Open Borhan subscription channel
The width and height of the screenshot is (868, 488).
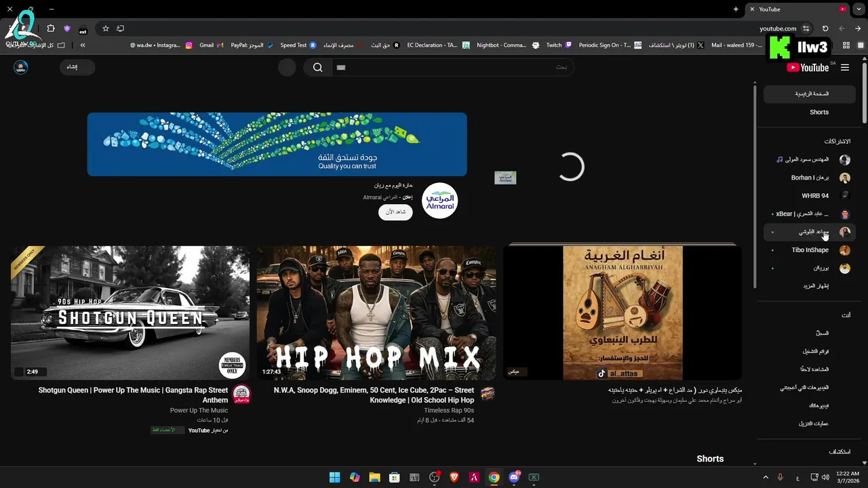click(810, 178)
